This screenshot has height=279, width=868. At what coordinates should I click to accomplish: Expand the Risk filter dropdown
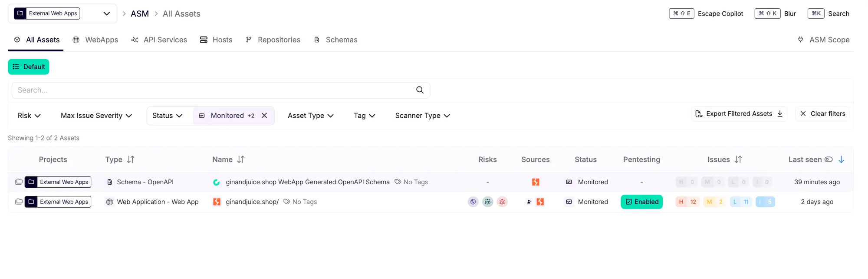click(x=29, y=116)
